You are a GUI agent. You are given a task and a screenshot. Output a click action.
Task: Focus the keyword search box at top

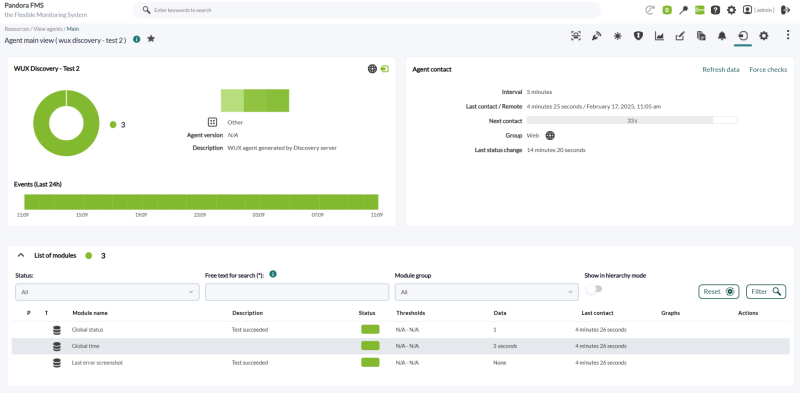pos(367,10)
